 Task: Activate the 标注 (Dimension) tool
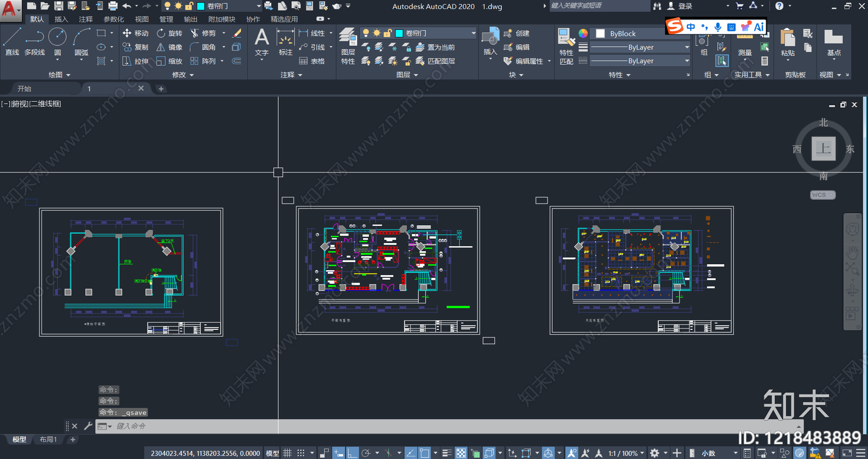286,42
